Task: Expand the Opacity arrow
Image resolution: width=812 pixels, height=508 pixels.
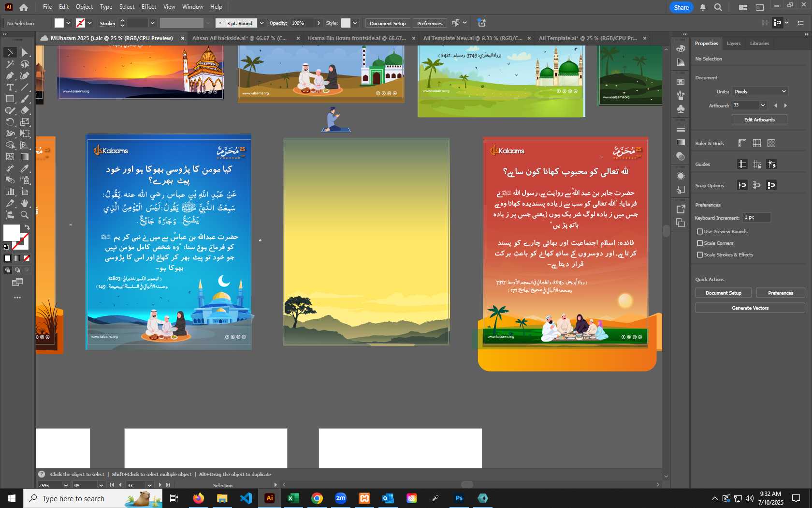Action: (319, 23)
